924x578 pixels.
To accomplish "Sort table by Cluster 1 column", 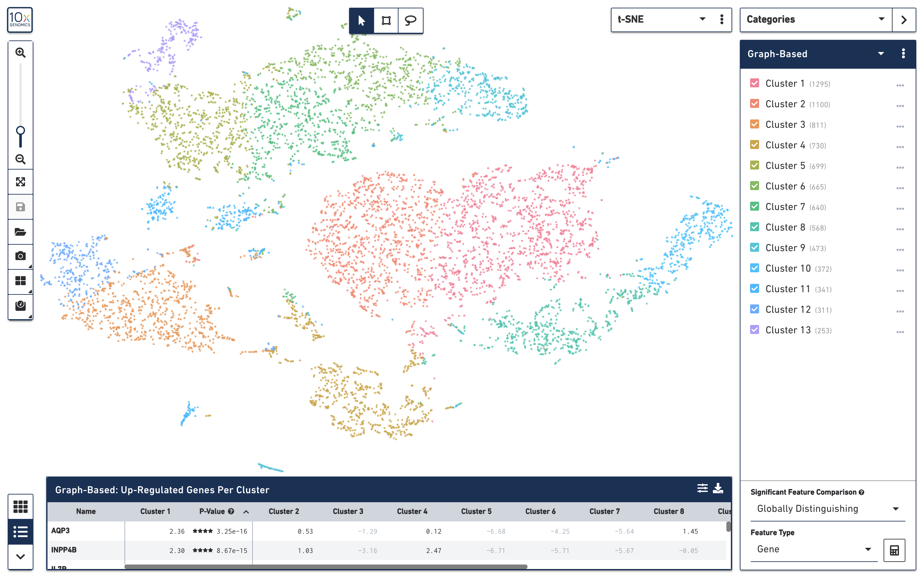I will pos(155,512).
